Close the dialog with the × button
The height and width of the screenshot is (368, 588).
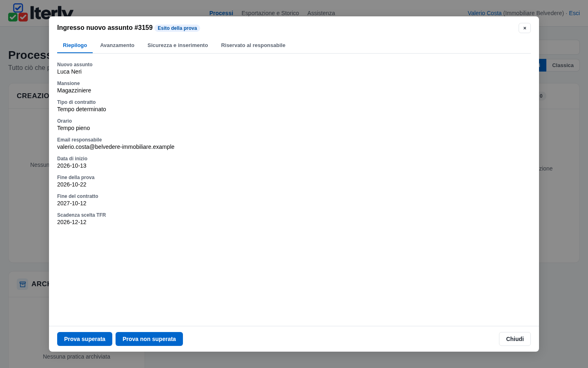point(525,28)
